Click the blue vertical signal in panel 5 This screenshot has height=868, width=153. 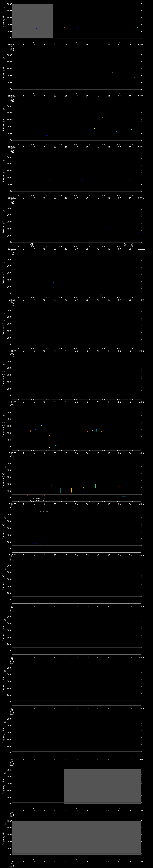point(106,230)
